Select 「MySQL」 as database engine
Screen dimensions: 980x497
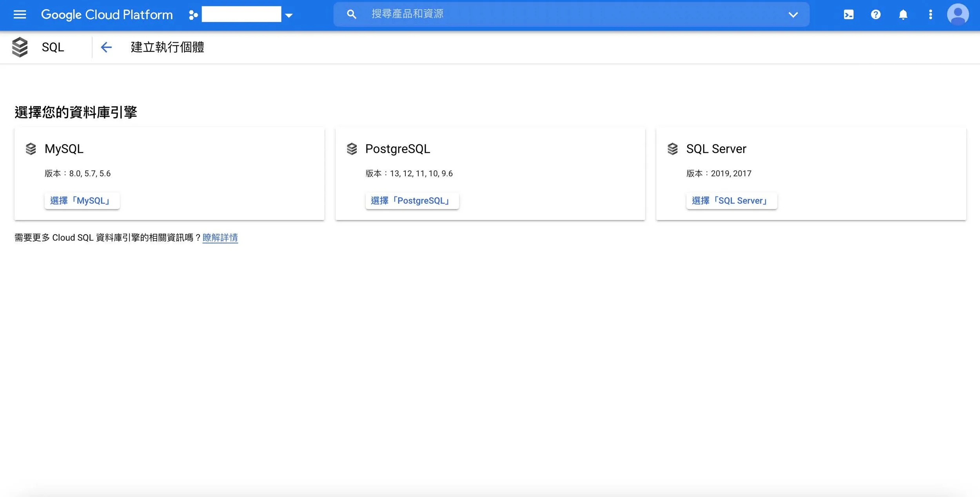tap(82, 200)
